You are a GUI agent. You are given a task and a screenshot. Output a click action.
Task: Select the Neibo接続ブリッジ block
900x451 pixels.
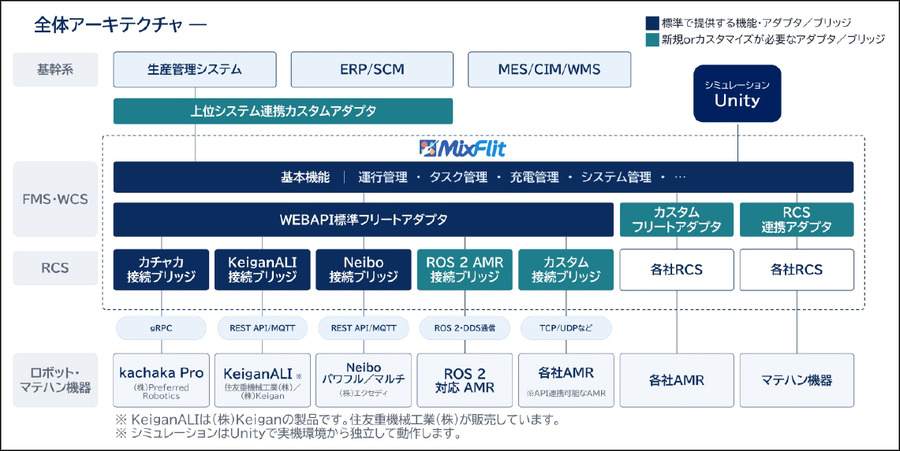click(x=363, y=270)
